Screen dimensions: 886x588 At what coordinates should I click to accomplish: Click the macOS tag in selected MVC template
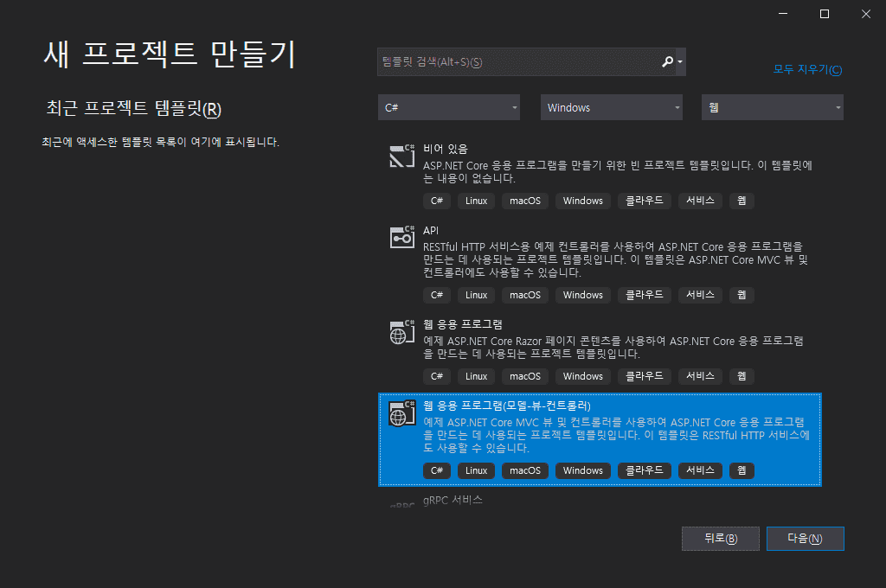525,470
